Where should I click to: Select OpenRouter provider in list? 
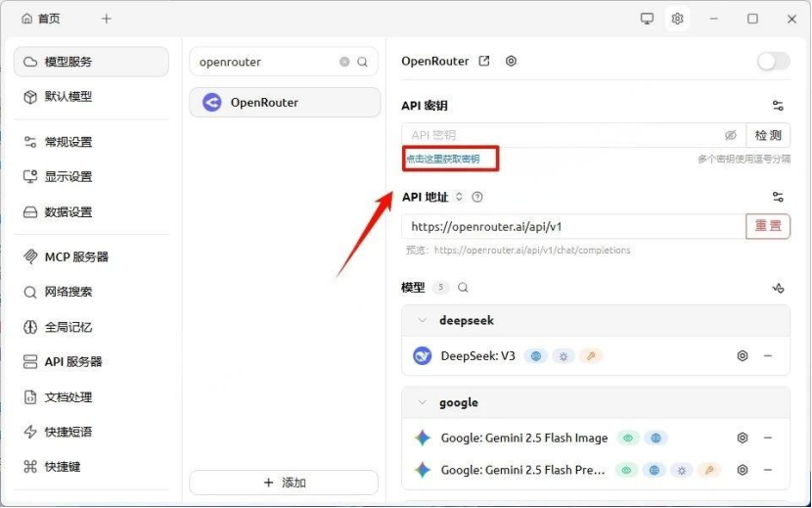point(285,102)
